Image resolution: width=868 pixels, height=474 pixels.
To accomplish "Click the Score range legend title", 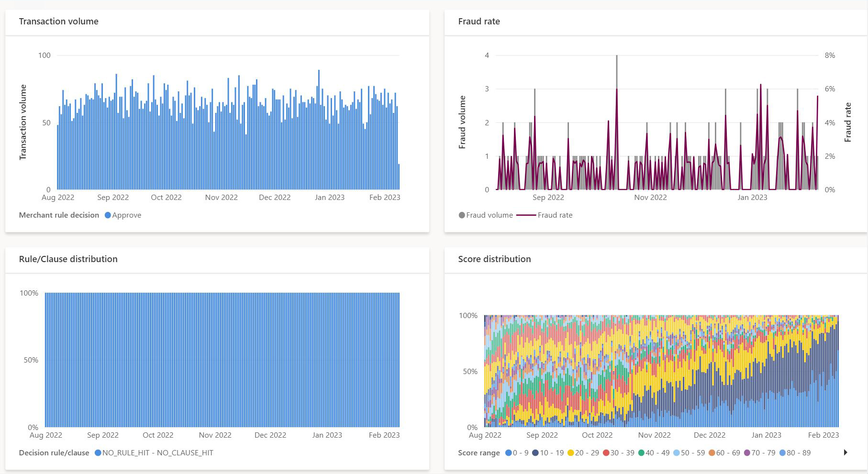I will point(479,453).
